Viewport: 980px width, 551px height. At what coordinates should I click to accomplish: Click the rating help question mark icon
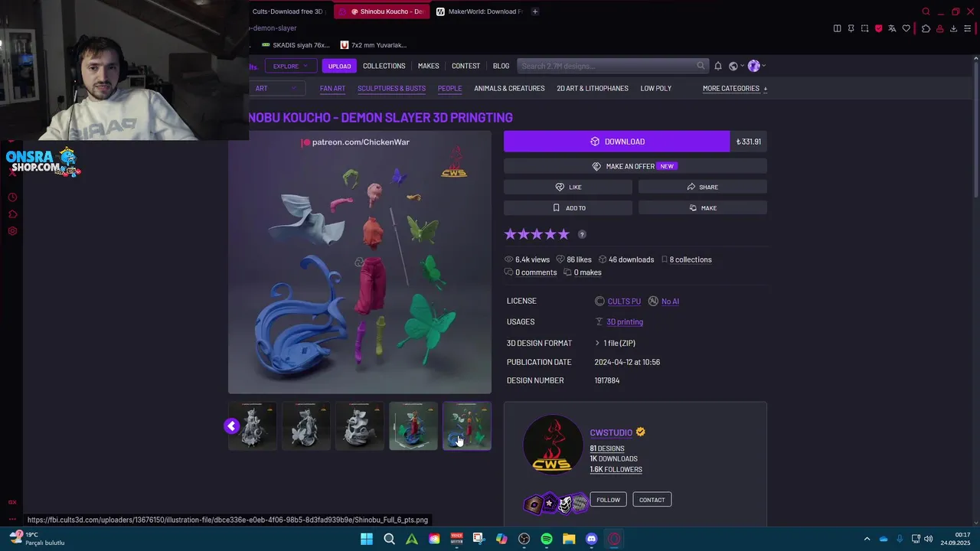(582, 234)
